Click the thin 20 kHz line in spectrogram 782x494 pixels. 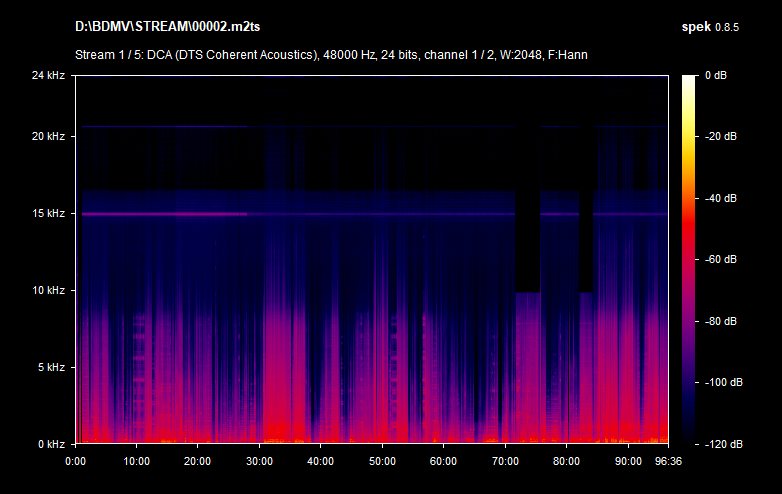click(160, 127)
